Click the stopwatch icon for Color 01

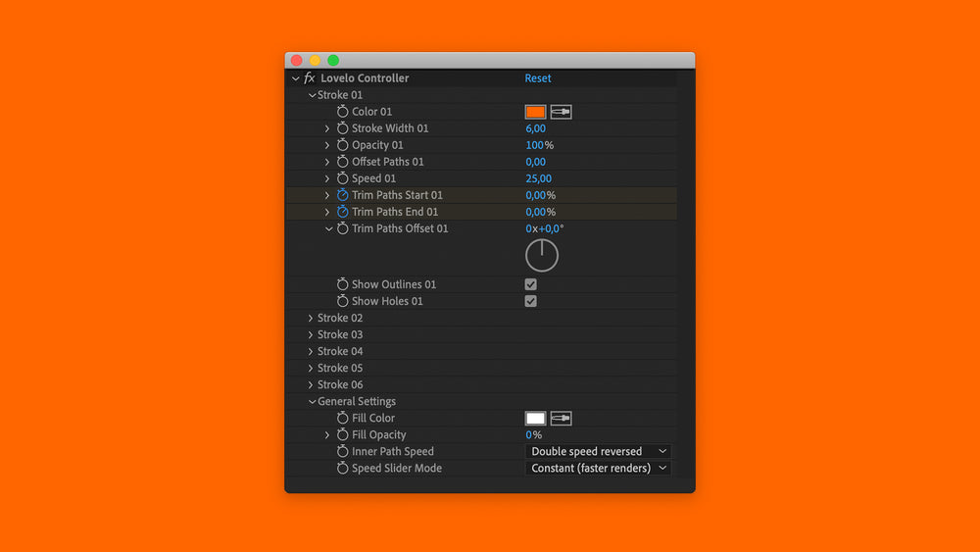[x=342, y=112]
